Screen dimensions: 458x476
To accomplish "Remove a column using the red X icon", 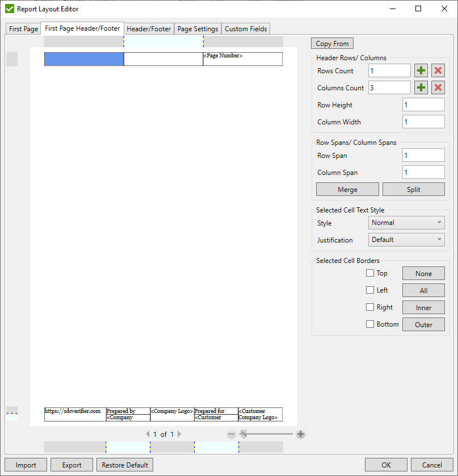I will 438,87.
